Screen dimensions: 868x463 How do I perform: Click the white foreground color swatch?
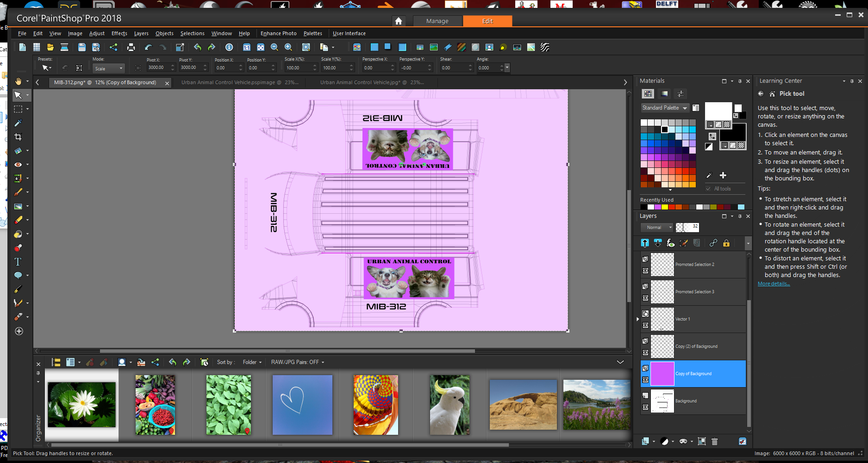[718, 111]
